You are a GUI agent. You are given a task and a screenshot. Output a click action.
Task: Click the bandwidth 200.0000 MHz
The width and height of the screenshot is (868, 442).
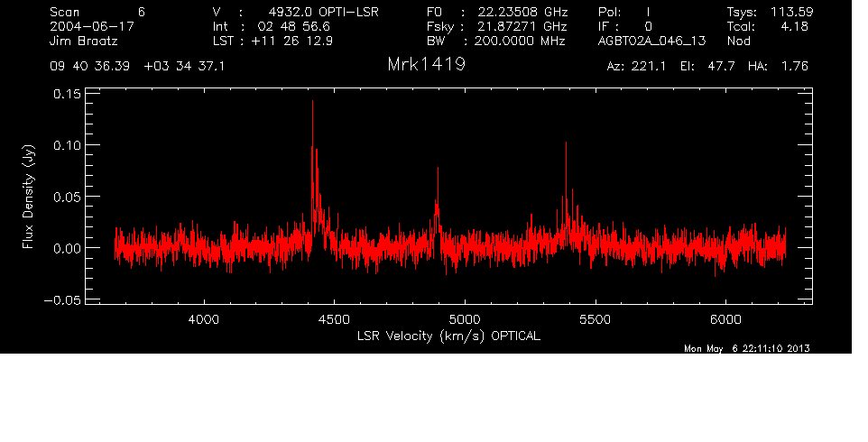point(520,41)
